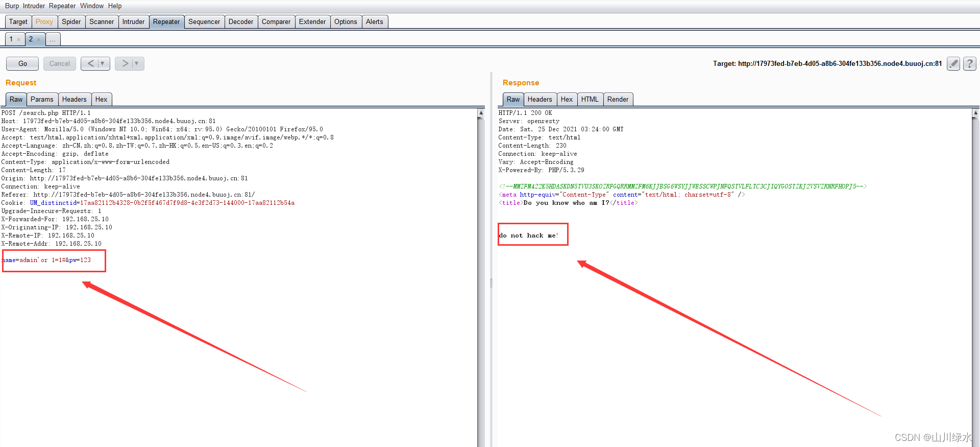Open the Help menu
Viewport: 980px width, 447px height.
click(x=115, y=6)
